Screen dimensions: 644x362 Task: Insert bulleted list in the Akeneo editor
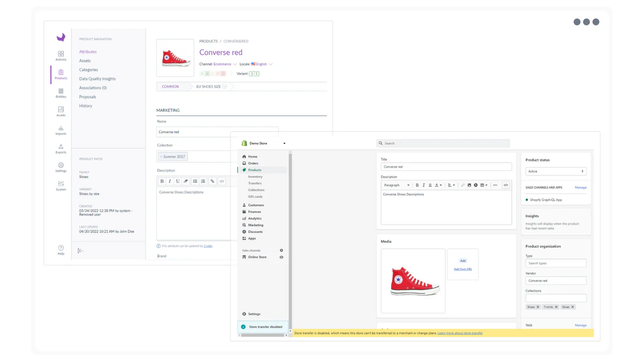pyautogui.click(x=195, y=181)
